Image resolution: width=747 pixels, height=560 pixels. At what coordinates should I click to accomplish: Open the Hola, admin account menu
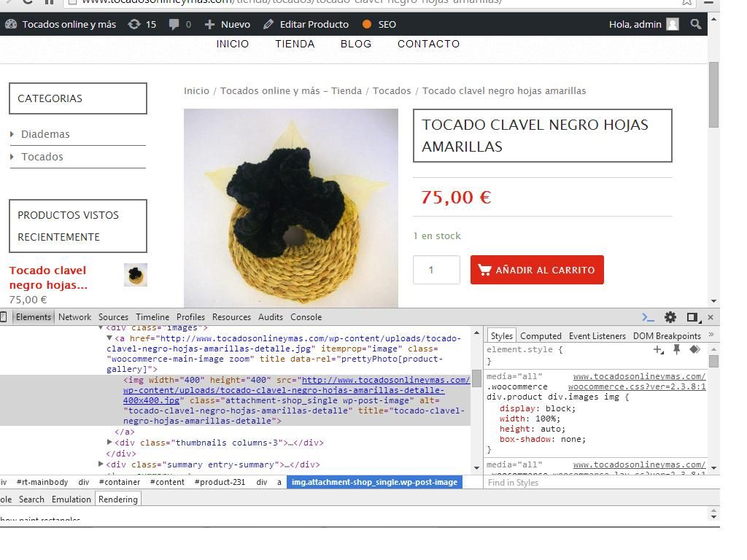643,24
